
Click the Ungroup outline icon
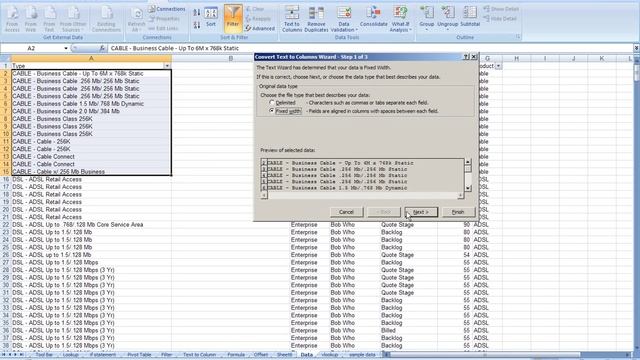[x=447, y=18]
